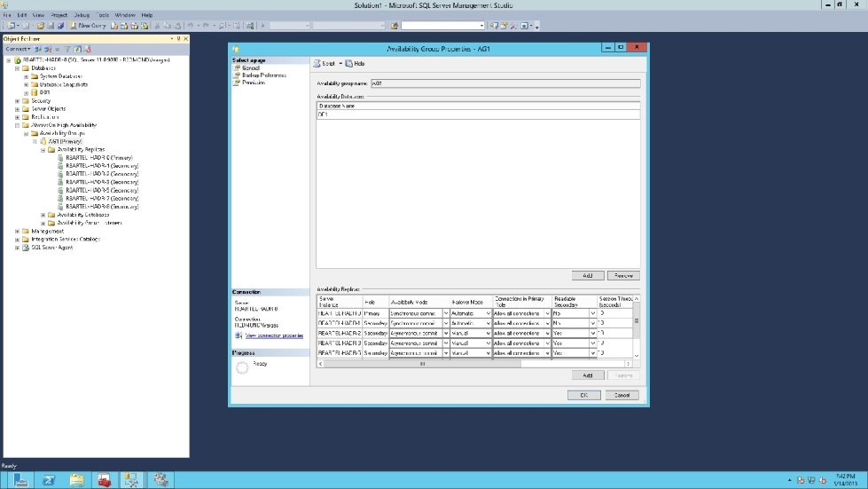This screenshot has height=489, width=868.
Task: Click the Script icon in the properties dialog
Action: pos(317,64)
